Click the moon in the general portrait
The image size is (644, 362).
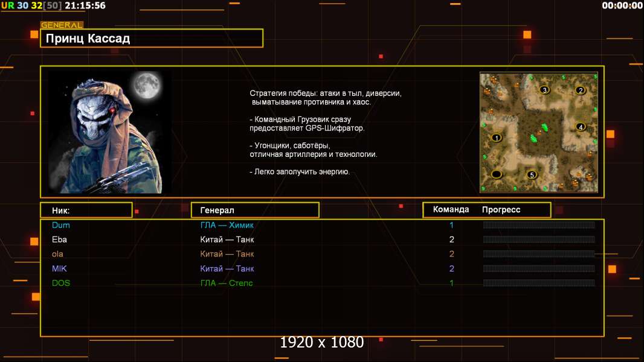click(x=146, y=86)
